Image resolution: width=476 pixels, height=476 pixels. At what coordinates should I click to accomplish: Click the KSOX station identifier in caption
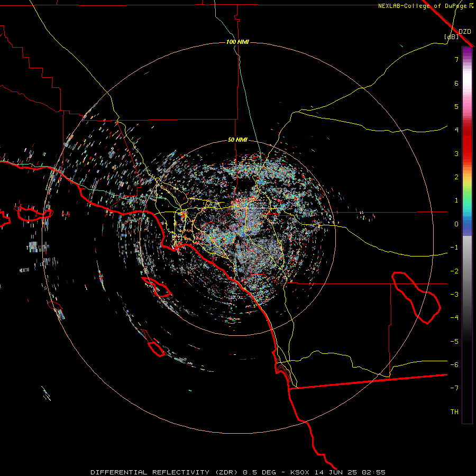point(300,472)
